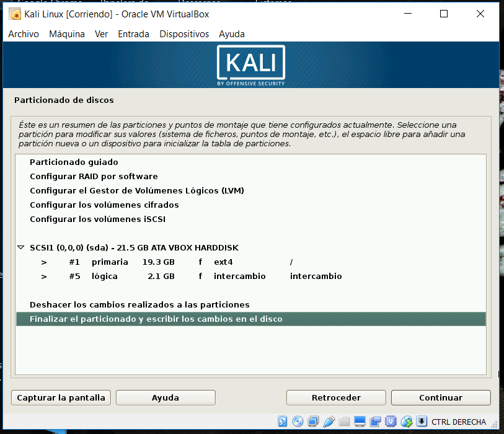
Task: Click the hard disk activity status icon
Action: coord(283,422)
